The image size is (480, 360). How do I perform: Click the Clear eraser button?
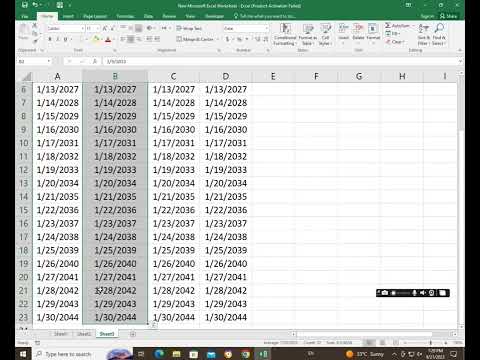[395, 42]
